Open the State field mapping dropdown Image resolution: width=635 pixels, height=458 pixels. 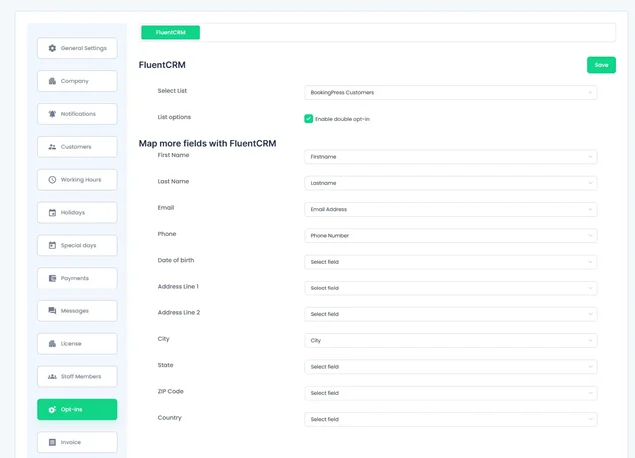451,367
